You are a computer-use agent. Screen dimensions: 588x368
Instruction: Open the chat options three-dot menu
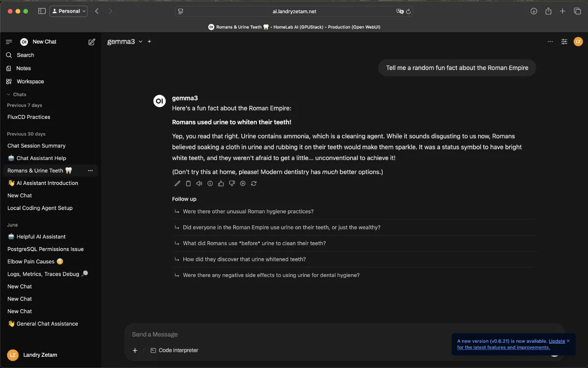(550, 42)
